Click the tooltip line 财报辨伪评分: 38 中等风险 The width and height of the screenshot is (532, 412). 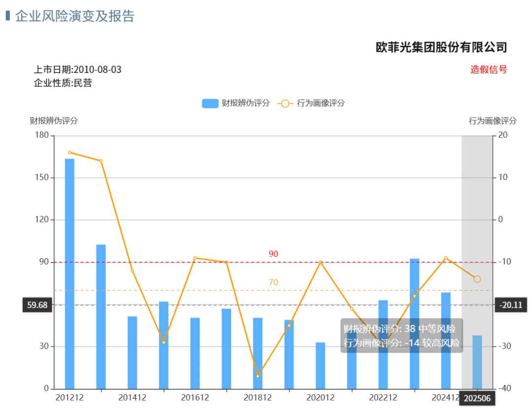point(399,329)
